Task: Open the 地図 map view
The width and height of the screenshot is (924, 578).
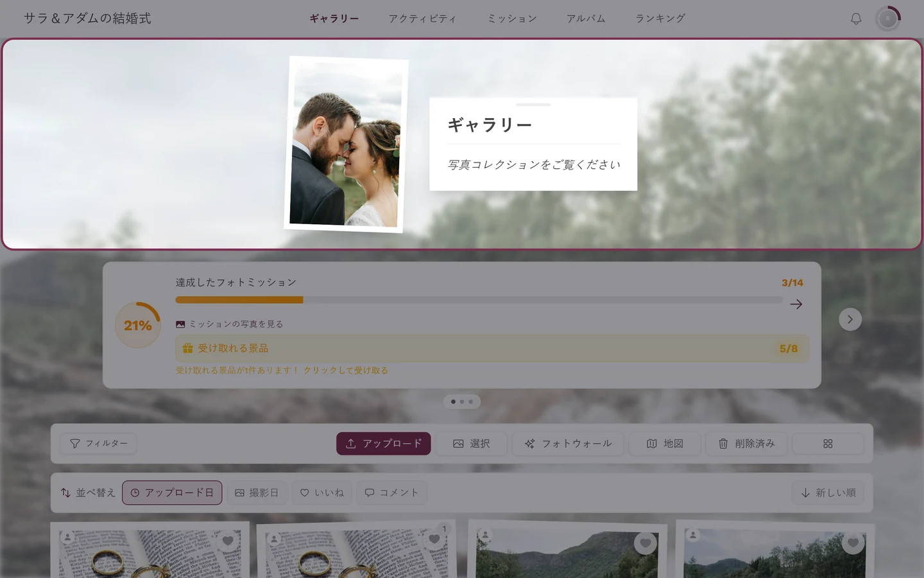Action: 665,444
